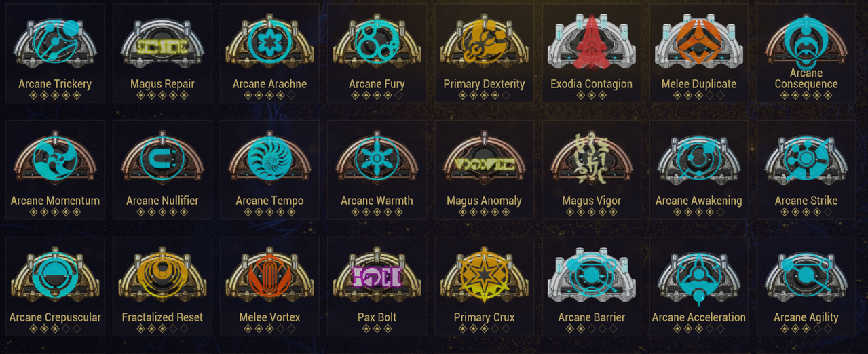Open the Arcane Consequence card
Image resolution: width=868 pixels, height=354 pixels.
coord(806,54)
